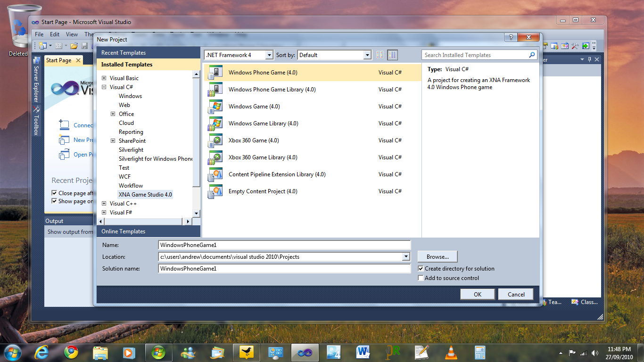Click the Open File folder toolbar icon
Image resolution: width=644 pixels, height=362 pixels.
click(x=74, y=46)
